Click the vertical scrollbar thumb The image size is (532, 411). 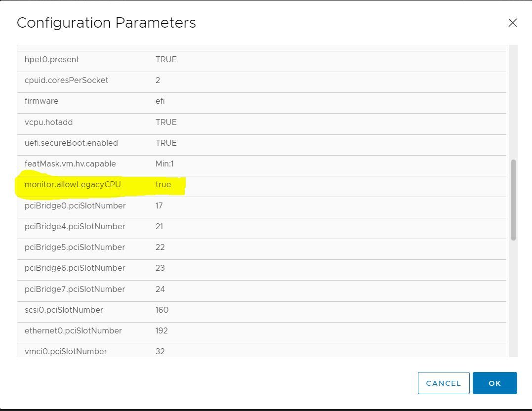(x=514, y=200)
